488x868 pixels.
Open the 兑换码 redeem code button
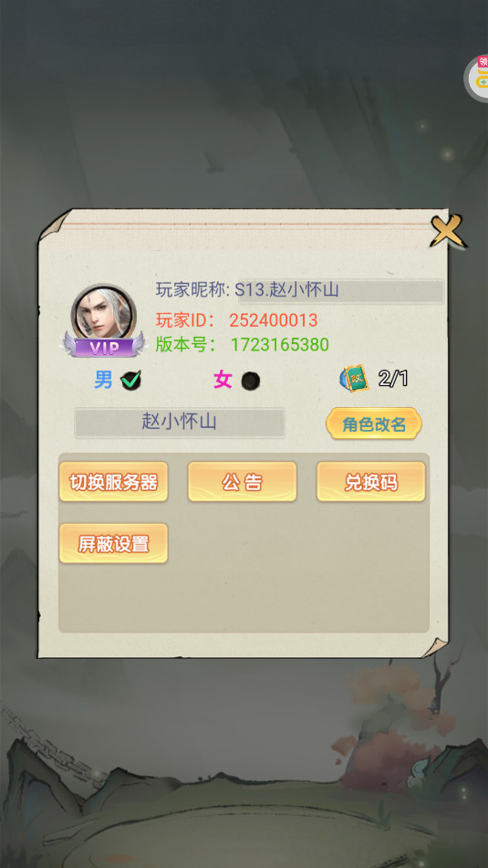click(x=370, y=482)
